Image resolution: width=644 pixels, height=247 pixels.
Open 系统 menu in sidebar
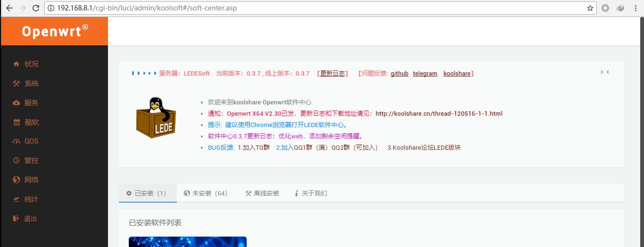click(x=32, y=84)
